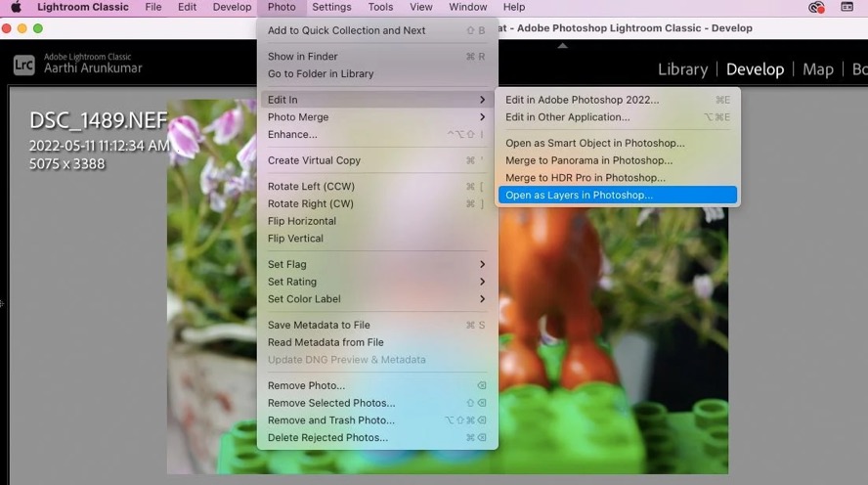Select Remove Selected Photos...
Image resolution: width=868 pixels, height=485 pixels.
point(376,403)
